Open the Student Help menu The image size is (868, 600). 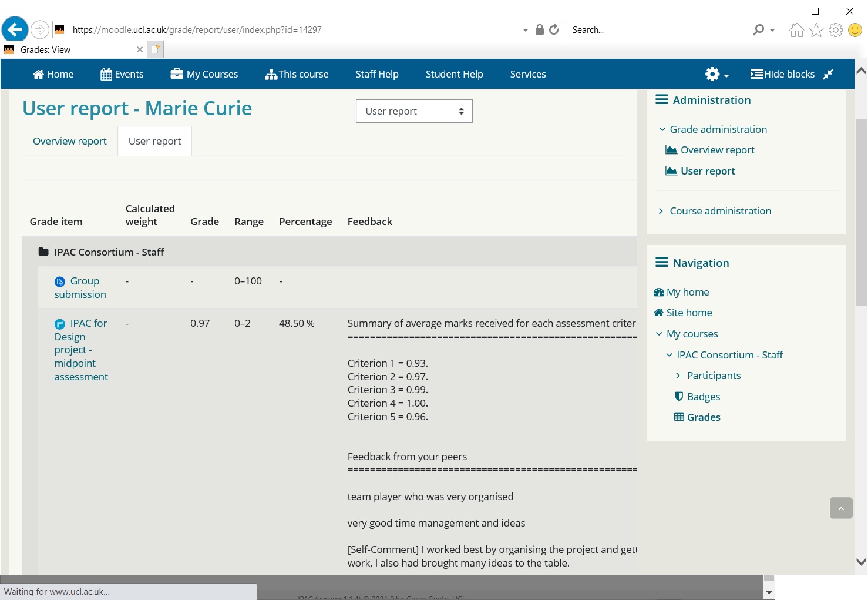(455, 74)
